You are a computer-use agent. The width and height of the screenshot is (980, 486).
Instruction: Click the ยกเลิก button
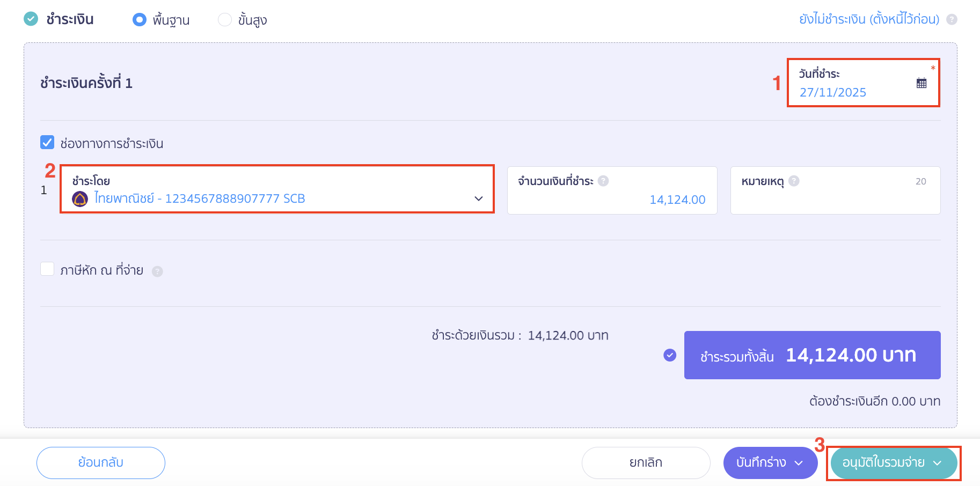[646, 462]
